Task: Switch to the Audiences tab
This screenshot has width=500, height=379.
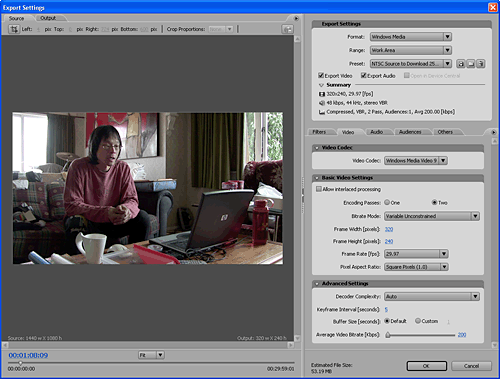Action: (x=410, y=132)
